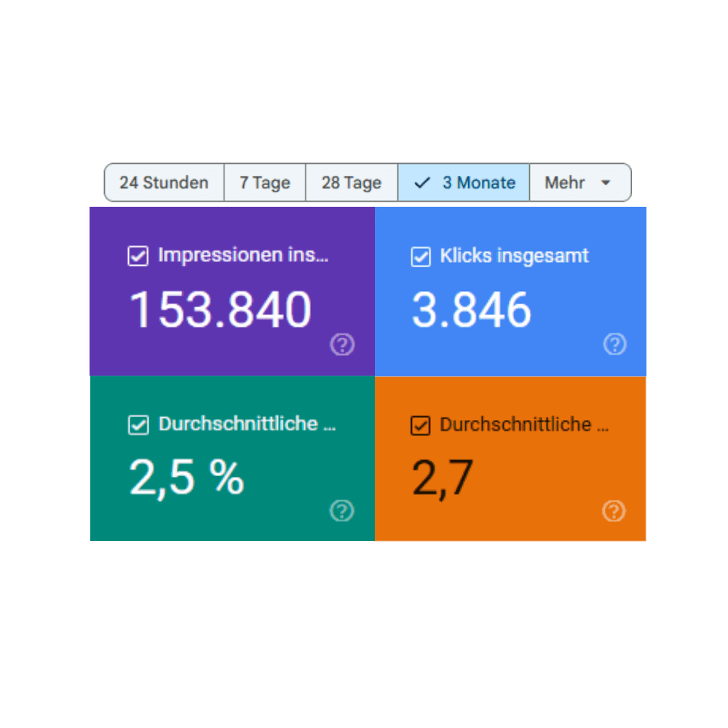The image size is (728, 728).
Task: Switch to the 7 Tage range
Action: pos(265,183)
